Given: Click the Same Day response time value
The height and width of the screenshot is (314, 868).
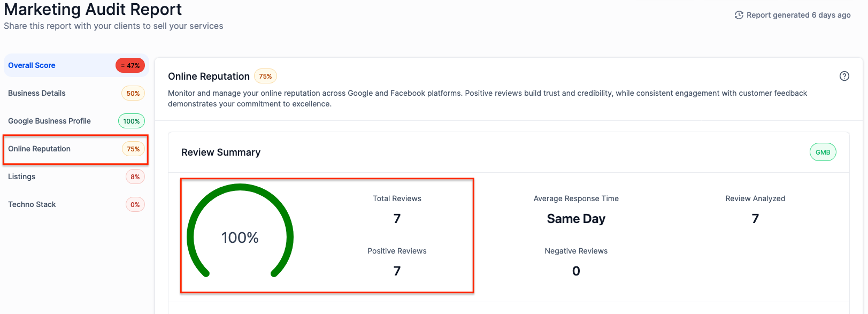Looking at the screenshot, I should [576, 219].
